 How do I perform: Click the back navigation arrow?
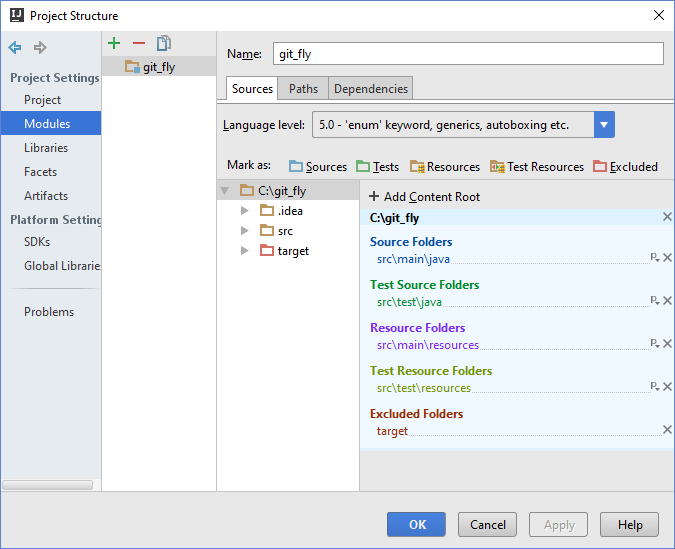coord(15,47)
